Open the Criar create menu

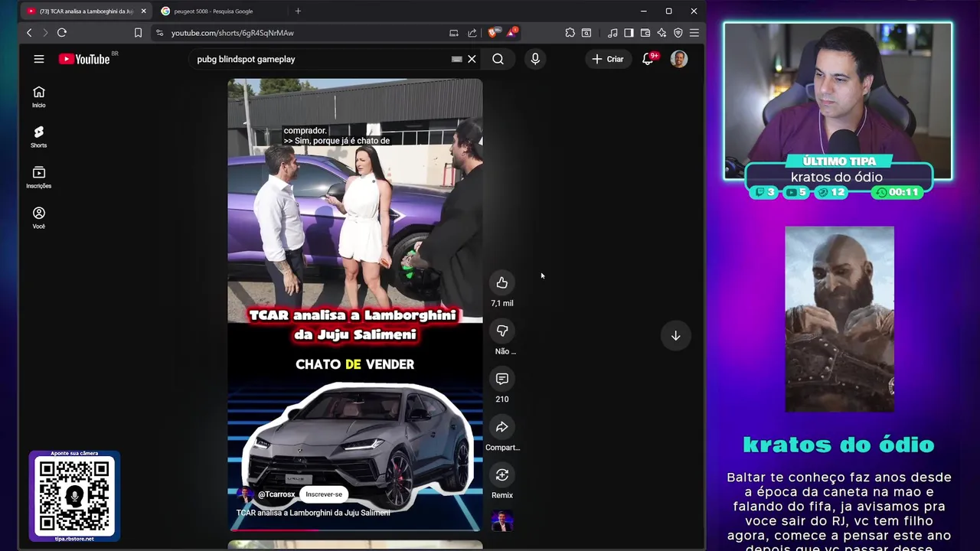click(x=608, y=59)
